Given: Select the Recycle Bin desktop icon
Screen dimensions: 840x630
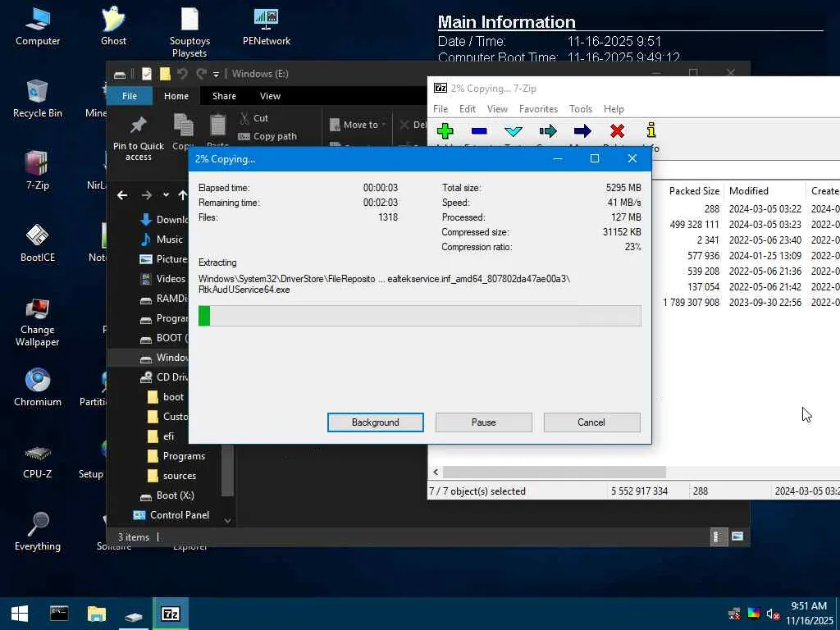Looking at the screenshot, I should (x=38, y=99).
